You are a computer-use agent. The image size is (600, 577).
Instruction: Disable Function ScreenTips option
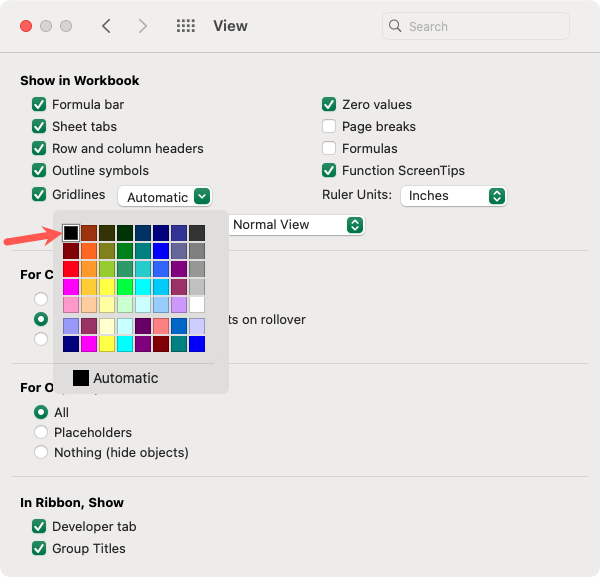329,170
